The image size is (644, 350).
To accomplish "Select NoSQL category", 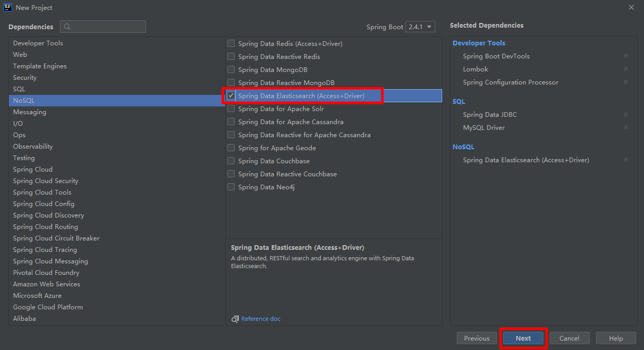I will click(x=117, y=100).
